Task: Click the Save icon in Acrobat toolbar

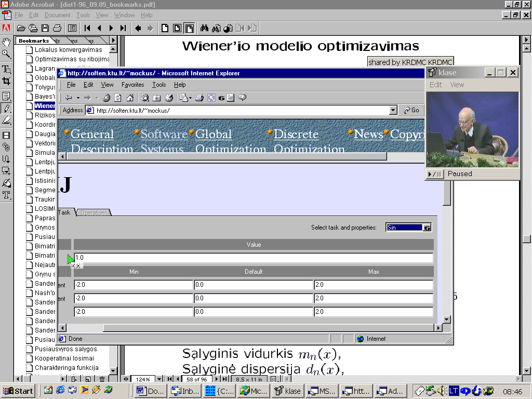Action: pyautogui.click(x=45, y=28)
